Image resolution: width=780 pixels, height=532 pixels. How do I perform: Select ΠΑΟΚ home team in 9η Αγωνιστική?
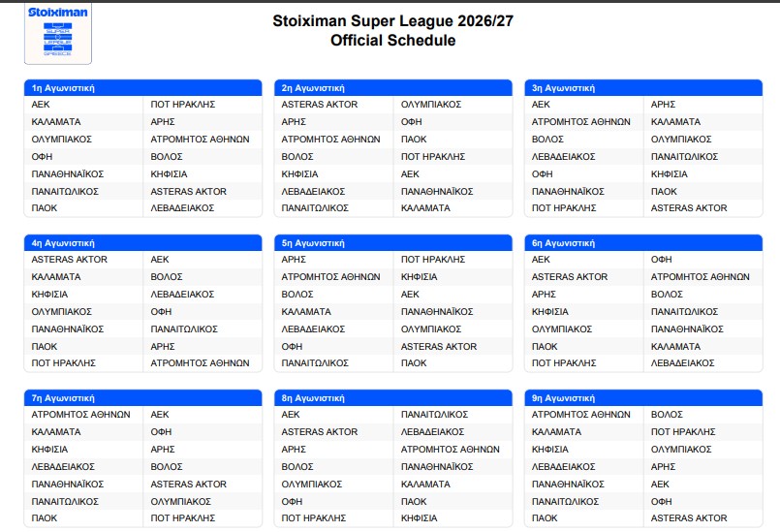point(545,518)
